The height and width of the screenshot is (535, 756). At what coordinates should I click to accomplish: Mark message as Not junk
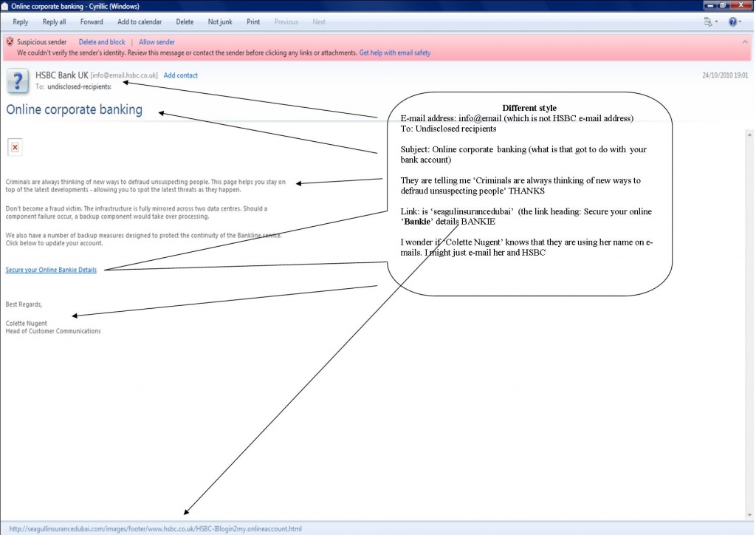point(220,22)
